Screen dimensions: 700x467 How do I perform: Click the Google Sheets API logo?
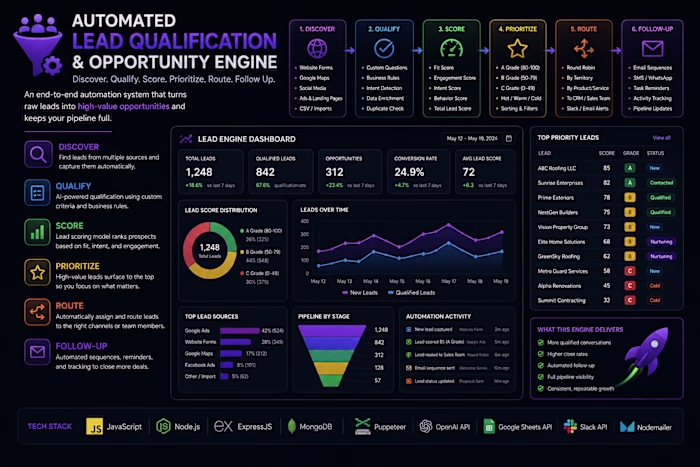(x=489, y=426)
